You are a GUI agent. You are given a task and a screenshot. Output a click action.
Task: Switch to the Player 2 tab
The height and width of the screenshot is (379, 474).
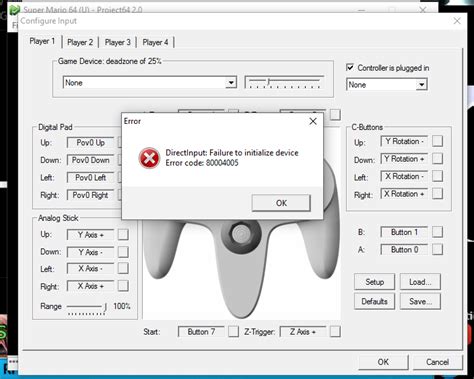[x=80, y=42]
